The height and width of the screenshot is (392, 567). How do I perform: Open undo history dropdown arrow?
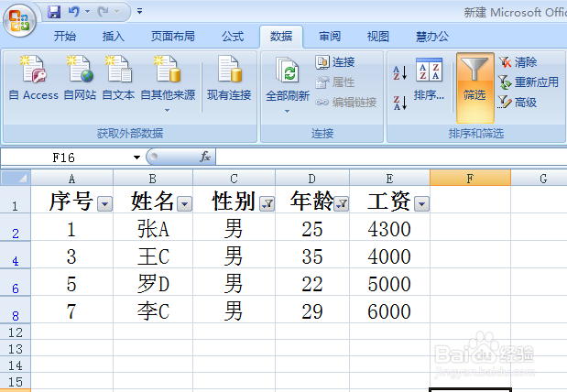(x=87, y=12)
